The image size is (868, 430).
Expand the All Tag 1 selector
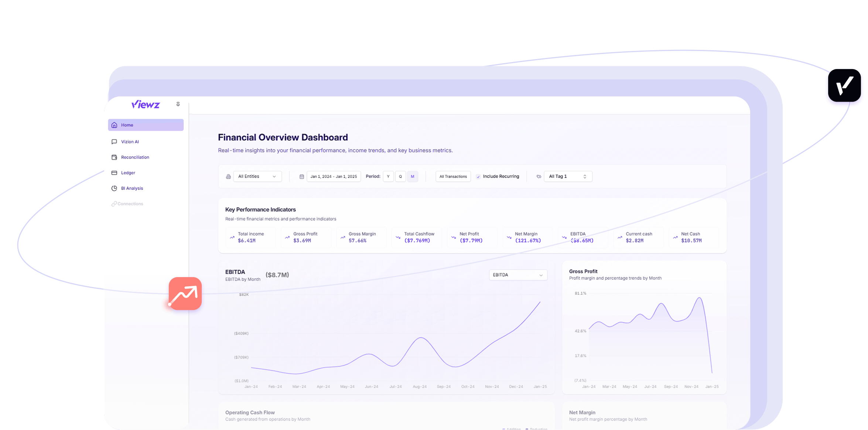(568, 177)
